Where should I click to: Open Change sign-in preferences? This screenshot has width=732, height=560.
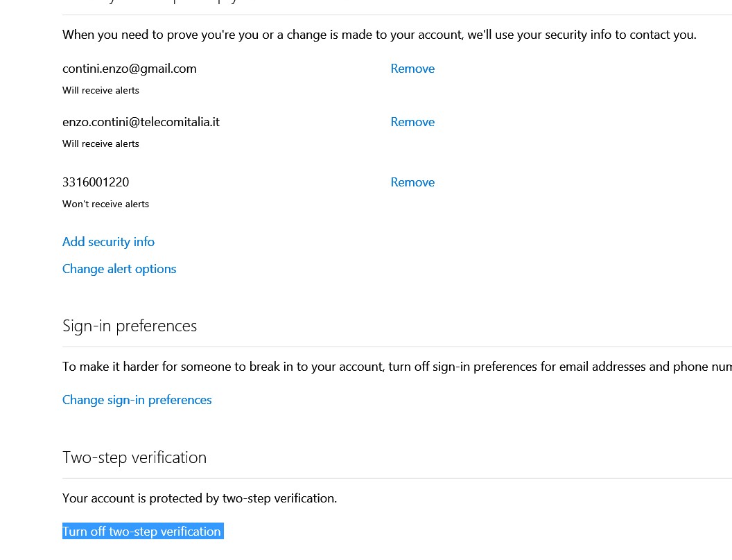pyautogui.click(x=137, y=400)
